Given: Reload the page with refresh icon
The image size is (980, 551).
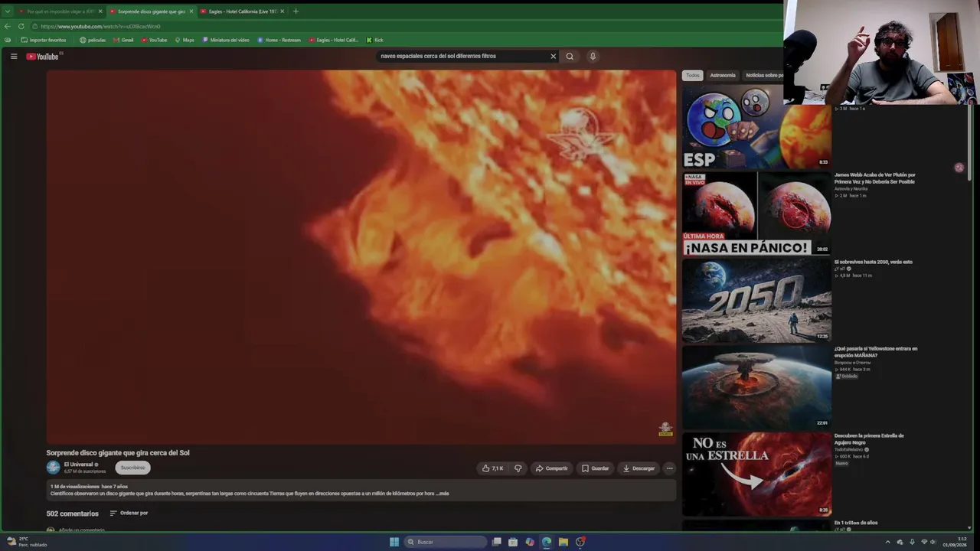Looking at the screenshot, I should click(21, 26).
